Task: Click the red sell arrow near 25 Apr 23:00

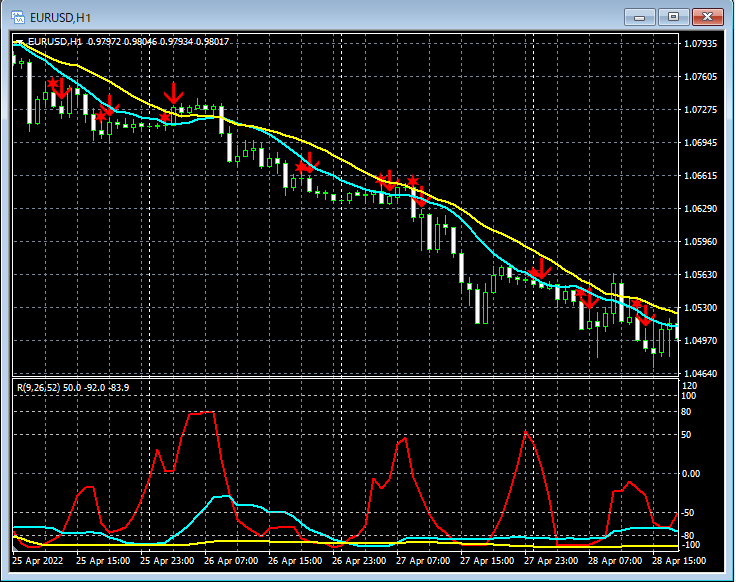Action: click(174, 95)
